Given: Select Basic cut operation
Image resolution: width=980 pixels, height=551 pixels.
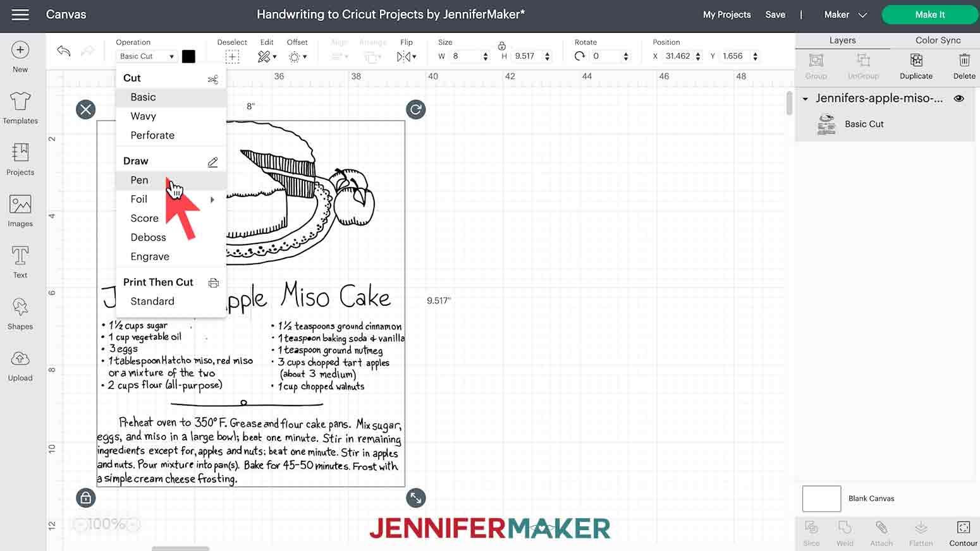Looking at the screenshot, I should tap(171, 97).
